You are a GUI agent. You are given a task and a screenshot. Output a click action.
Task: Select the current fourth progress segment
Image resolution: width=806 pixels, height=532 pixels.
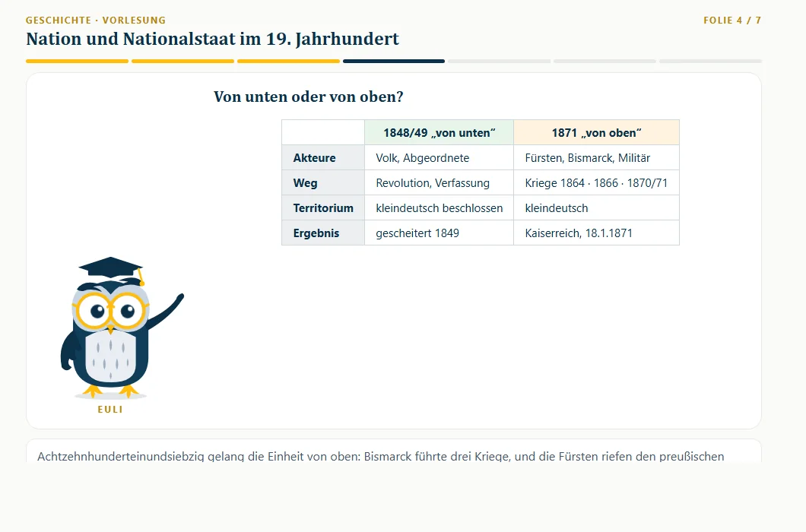coord(394,61)
